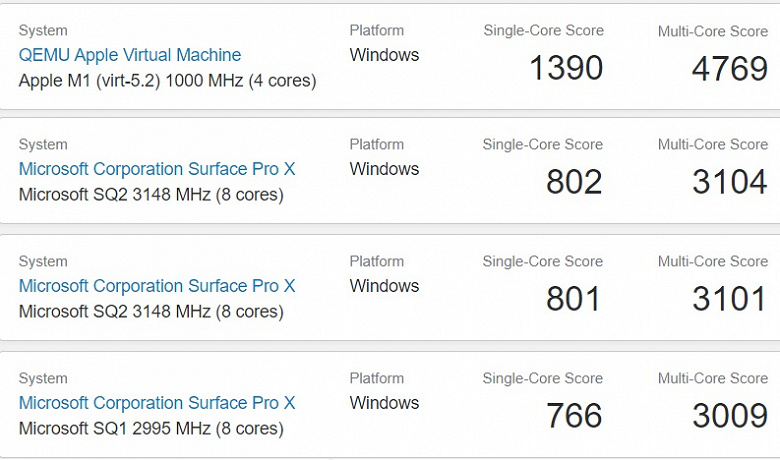
Task: Click Windows platform in the QEMU Apple card
Action: pyautogui.click(x=384, y=55)
